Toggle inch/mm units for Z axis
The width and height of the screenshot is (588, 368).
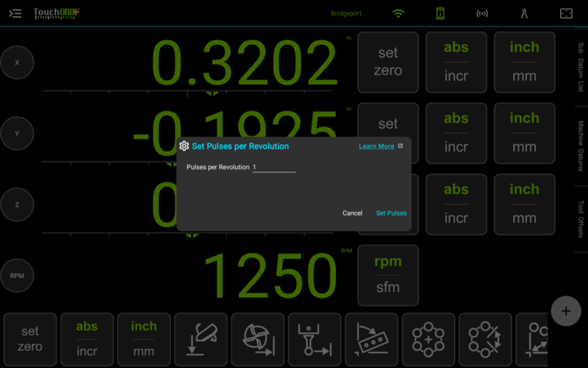pyautogui.click(x=524, y=205)
